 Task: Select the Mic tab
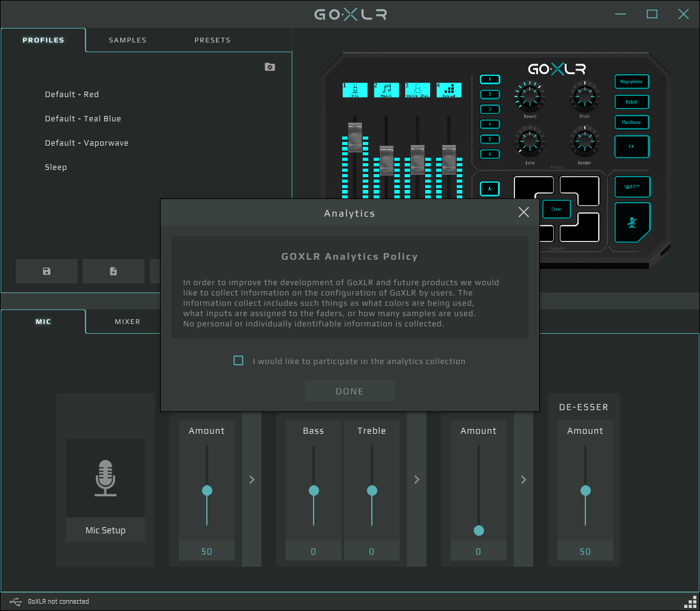click(43, 322)
